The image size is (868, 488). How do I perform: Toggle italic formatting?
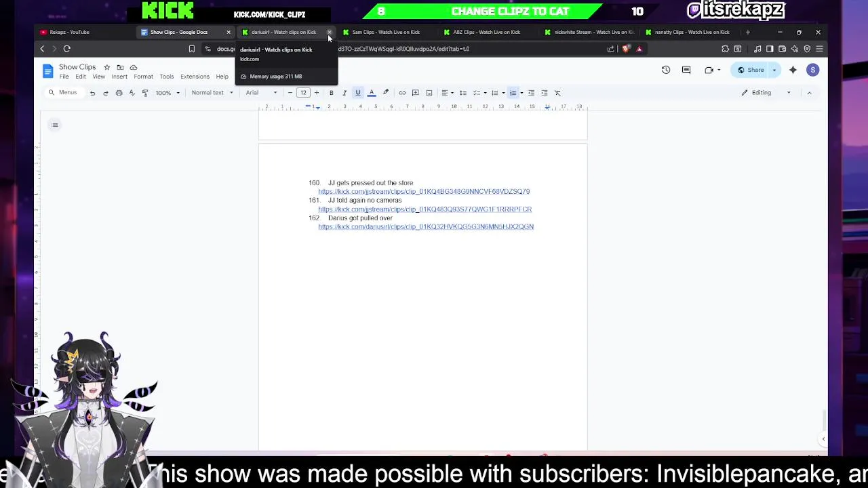tap(344, 93)
